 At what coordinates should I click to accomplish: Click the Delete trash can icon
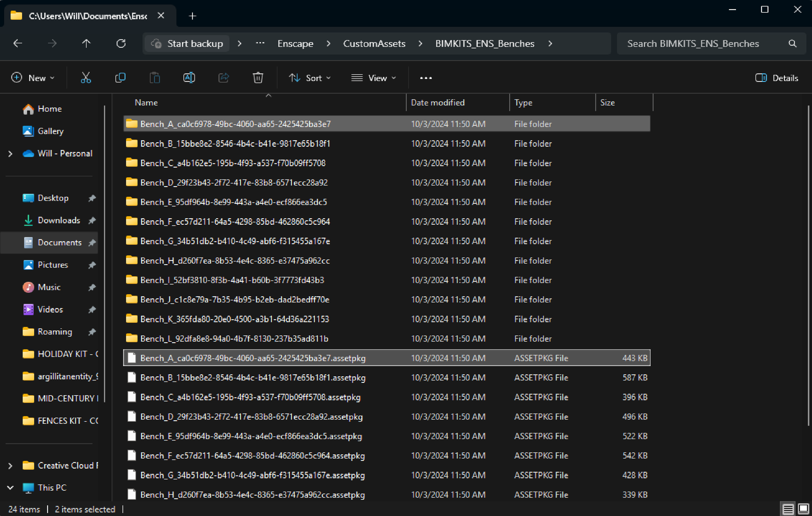[258, 78]
